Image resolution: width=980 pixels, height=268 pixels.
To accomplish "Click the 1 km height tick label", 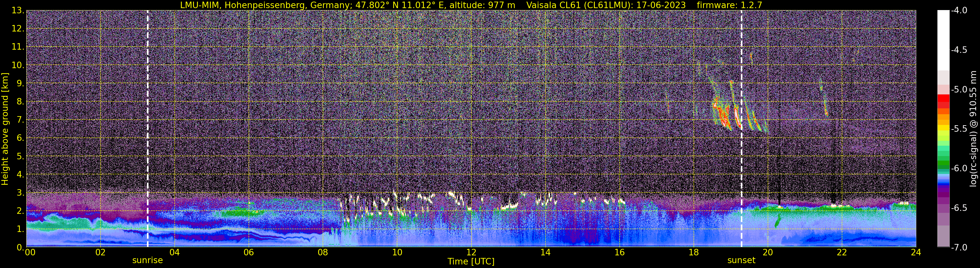I will tap(20, 229).
